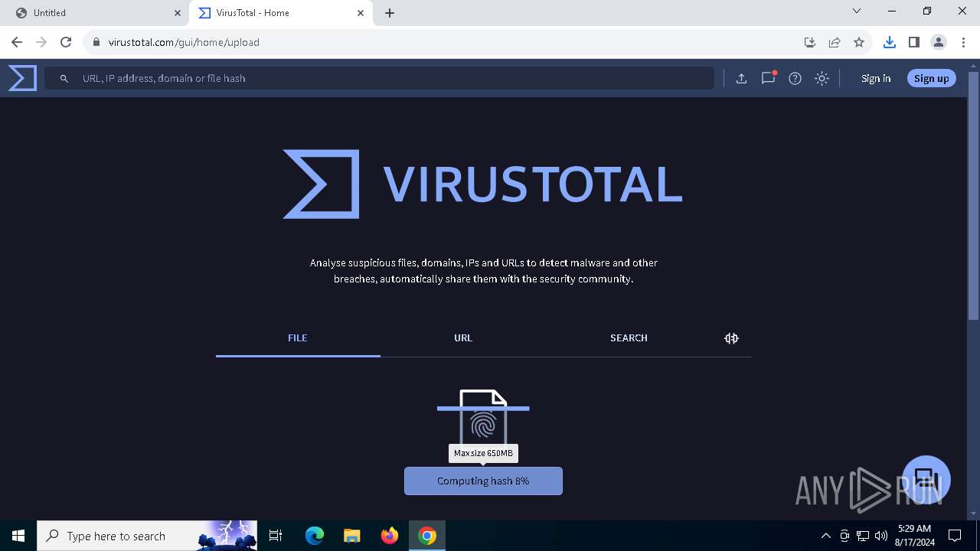The image size is (980, 551).
Task: Click the share page icon in address bar
Action: [x=835, y=42]
